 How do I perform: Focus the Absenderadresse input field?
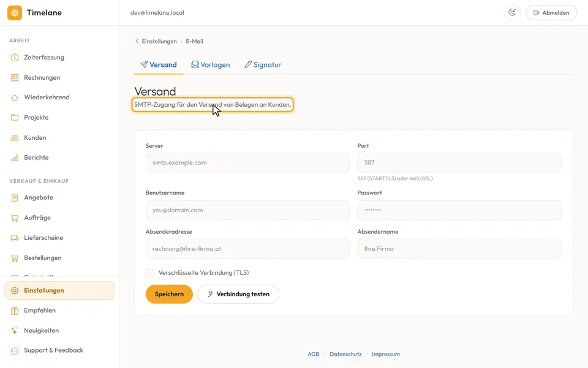coord(247,248)
